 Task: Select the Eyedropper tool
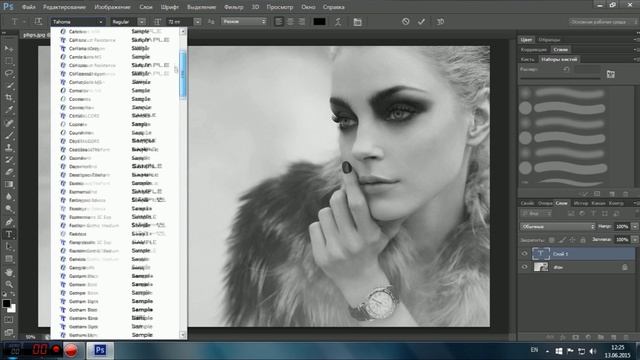point(9,110)
